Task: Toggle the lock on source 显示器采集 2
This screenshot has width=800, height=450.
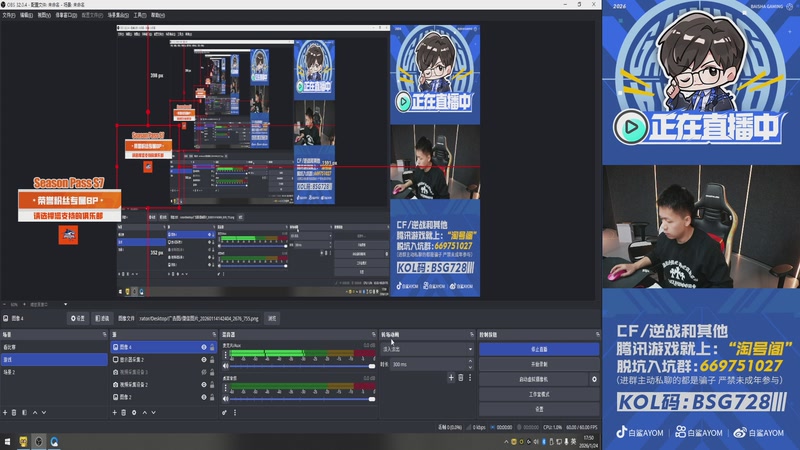Action: point(212,360)
